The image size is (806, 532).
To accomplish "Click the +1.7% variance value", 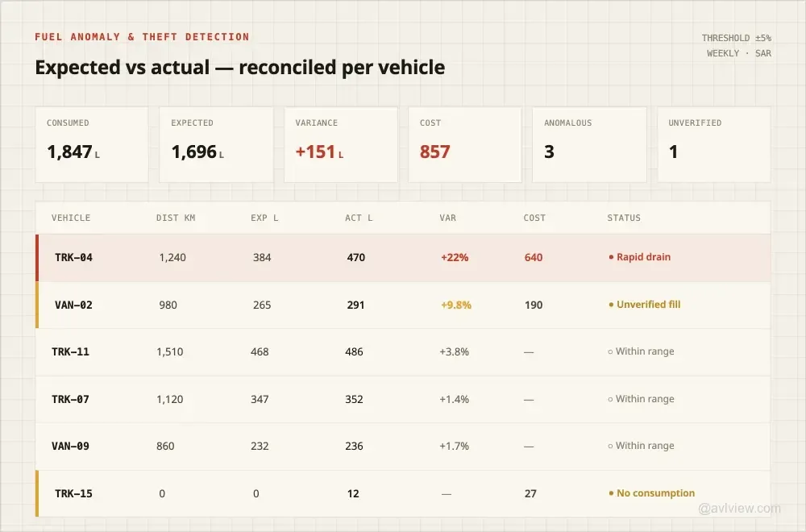I will point(455,447).
